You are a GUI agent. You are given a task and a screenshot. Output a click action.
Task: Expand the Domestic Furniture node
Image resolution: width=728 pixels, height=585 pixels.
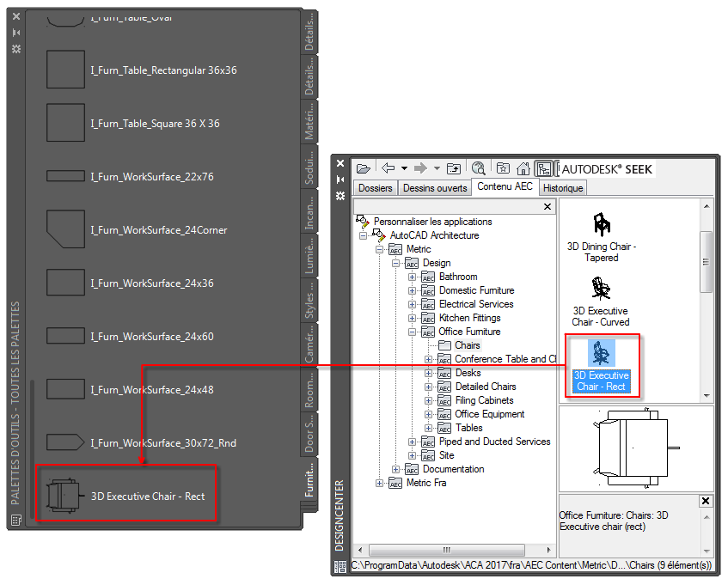click(412, 291)
